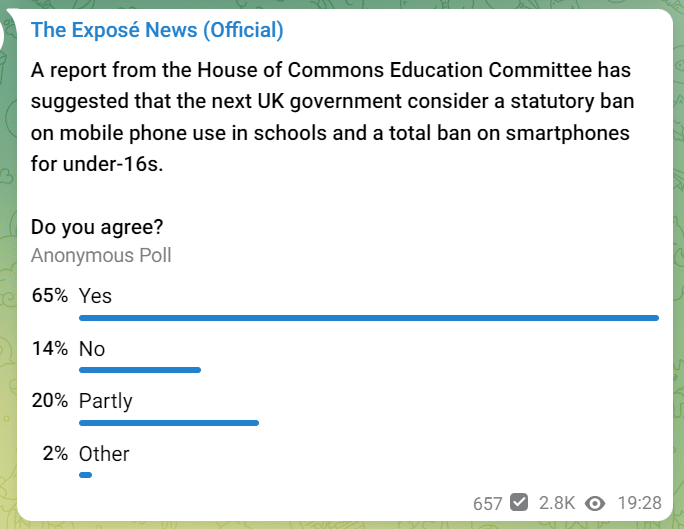Click the 2.8K view count
684x529 pixels.
557,503
